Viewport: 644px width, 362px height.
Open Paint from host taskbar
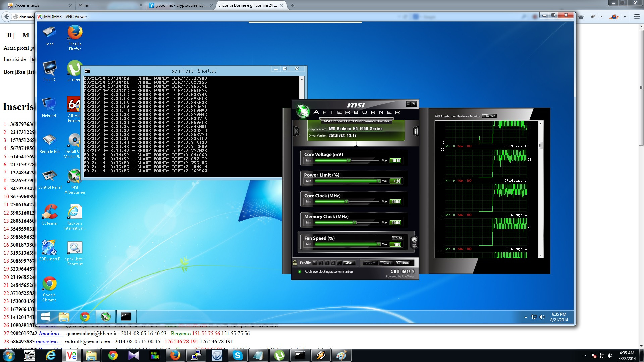[x=341, y=355]
